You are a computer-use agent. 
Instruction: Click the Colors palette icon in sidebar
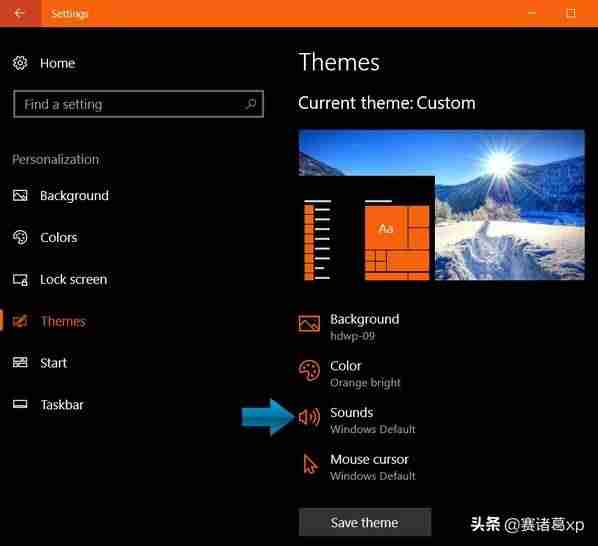coord(20,237)
